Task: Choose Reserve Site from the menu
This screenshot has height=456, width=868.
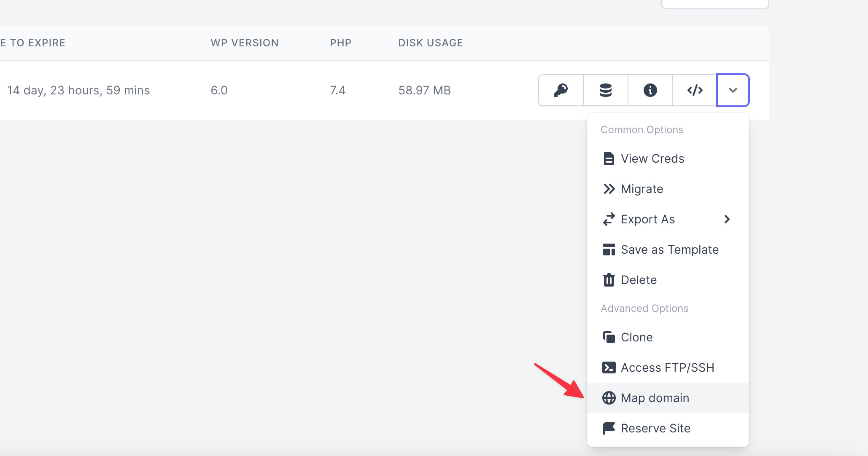Action: tap(668, 428)
